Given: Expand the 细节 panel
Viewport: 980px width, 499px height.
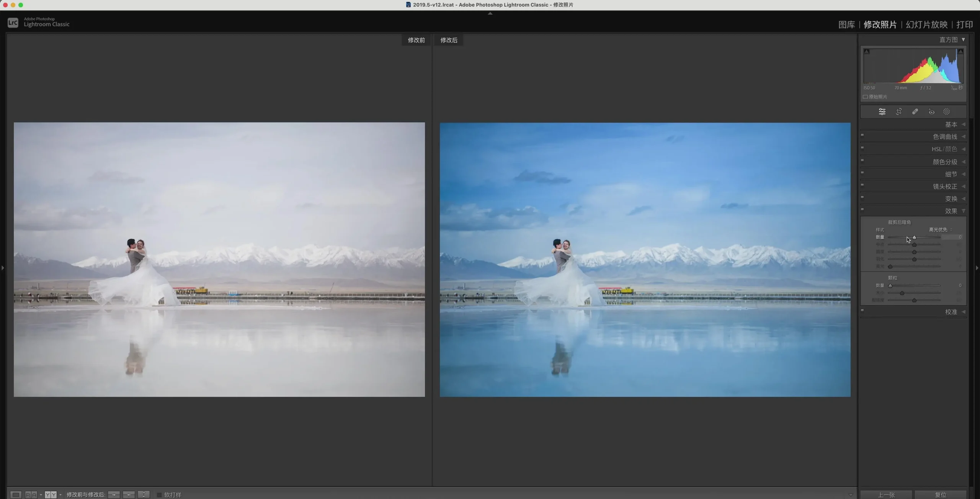Looking at the screenshot, I should pyautogui.click(x=964, y=174).
